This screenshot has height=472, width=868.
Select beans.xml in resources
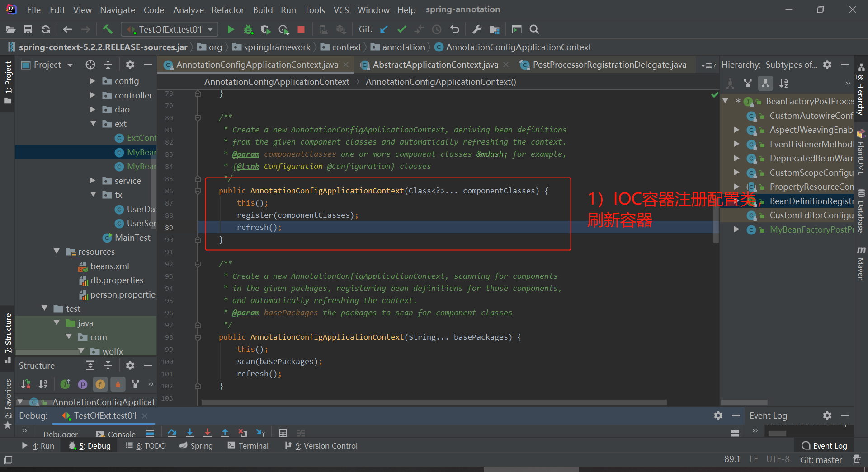point(104,266)
